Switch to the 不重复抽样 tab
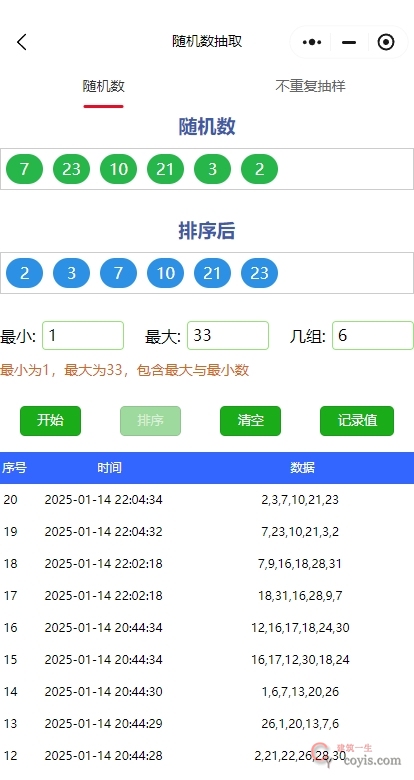Viewport: 414px width, 780px height. pos(310,86)
